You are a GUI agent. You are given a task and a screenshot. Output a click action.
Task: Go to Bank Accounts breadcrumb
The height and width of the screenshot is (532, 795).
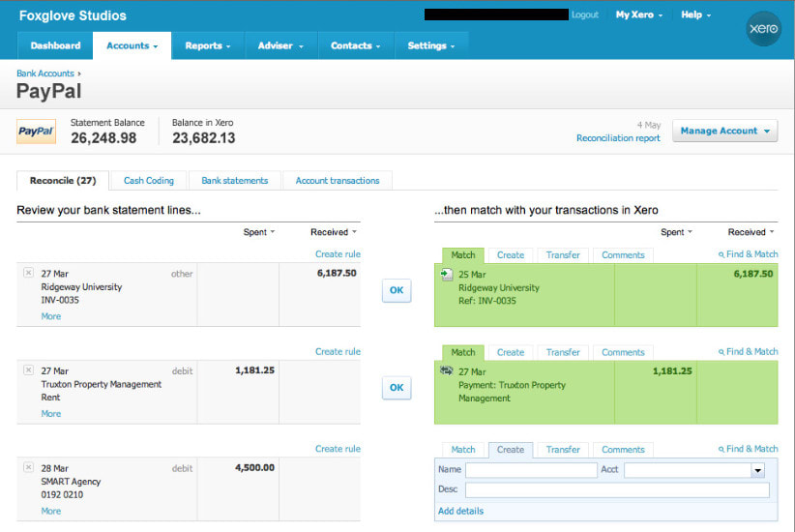[45, 74]
